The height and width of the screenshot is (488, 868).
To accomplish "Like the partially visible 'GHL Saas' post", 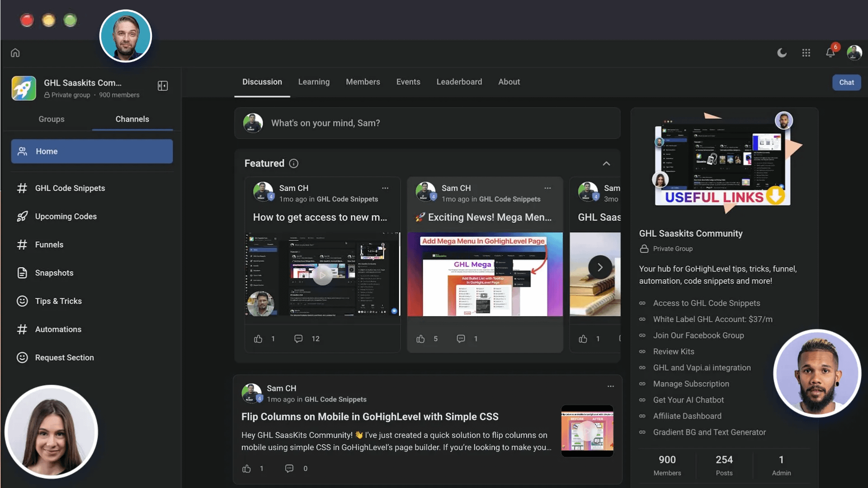I will click(583, 339).
